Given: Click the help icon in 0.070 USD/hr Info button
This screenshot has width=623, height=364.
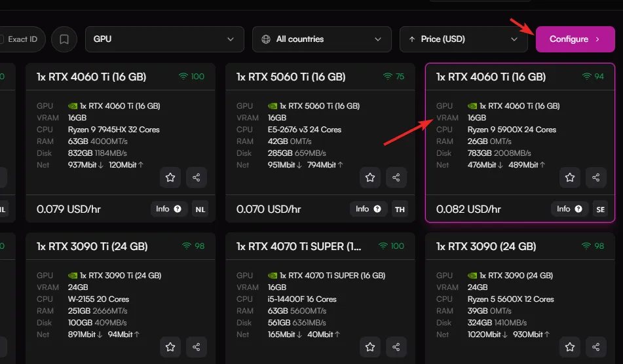Looking at the screenshot, I should (377, 209).
